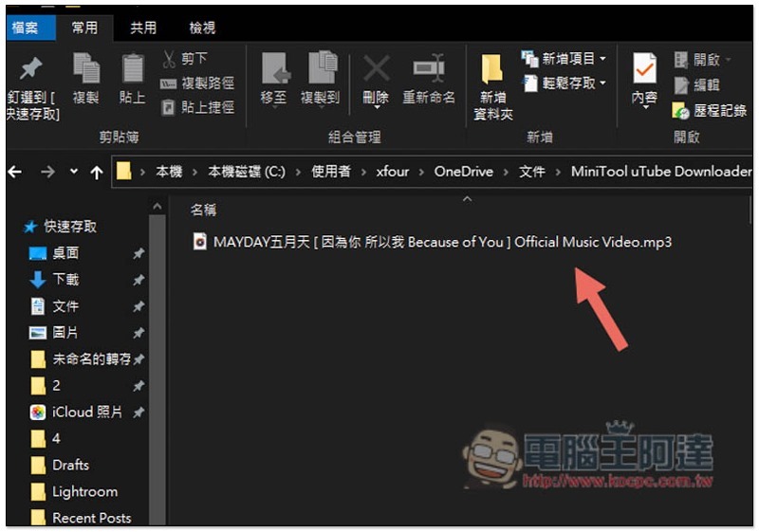Click the navigation pane scrollbar track
The height and width of the screenshot is (532, 759).
(x=157, y=370)
